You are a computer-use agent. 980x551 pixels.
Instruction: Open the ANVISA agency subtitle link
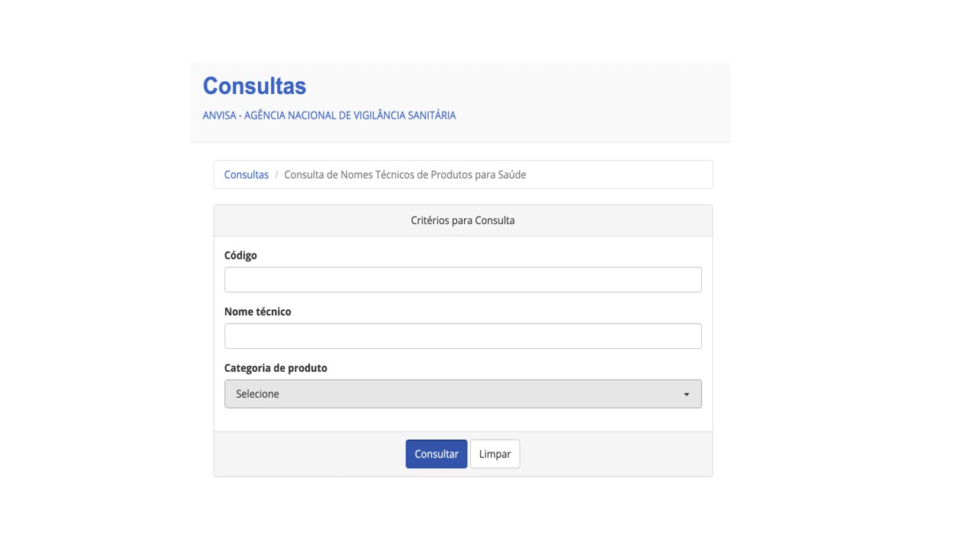pyautogui.click(x=329, y=116)
